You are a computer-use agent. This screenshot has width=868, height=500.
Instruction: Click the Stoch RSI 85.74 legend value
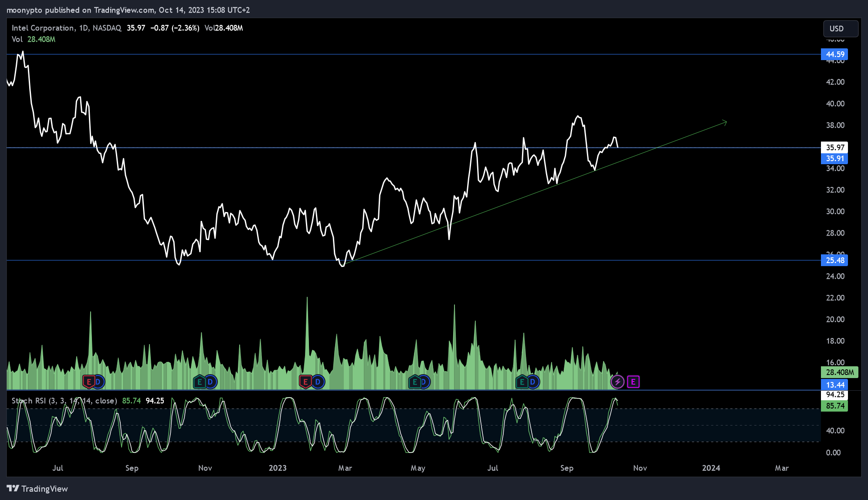131,401
